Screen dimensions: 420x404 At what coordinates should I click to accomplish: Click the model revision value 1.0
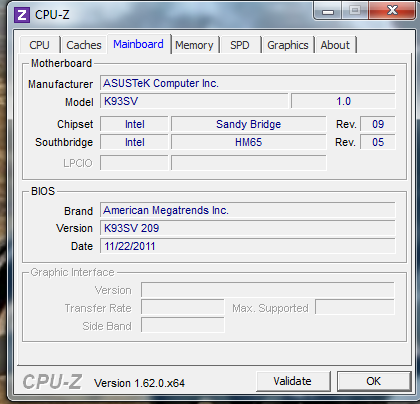tap(343, 101)
